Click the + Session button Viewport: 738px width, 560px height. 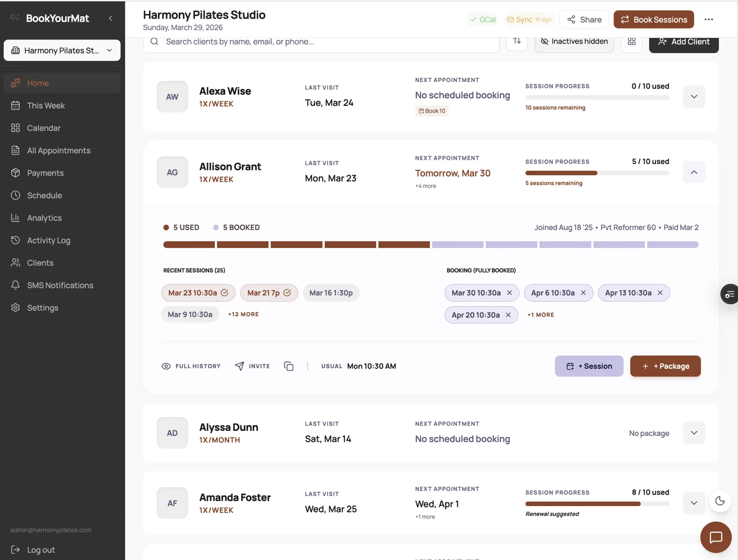[589, 366]
